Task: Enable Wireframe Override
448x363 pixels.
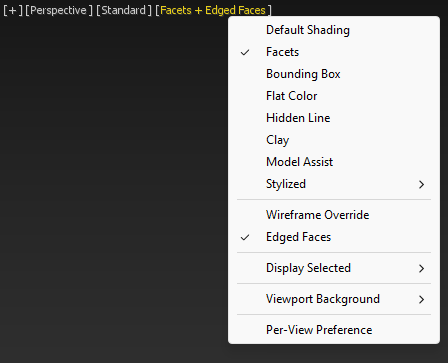Action: (334, 215)
